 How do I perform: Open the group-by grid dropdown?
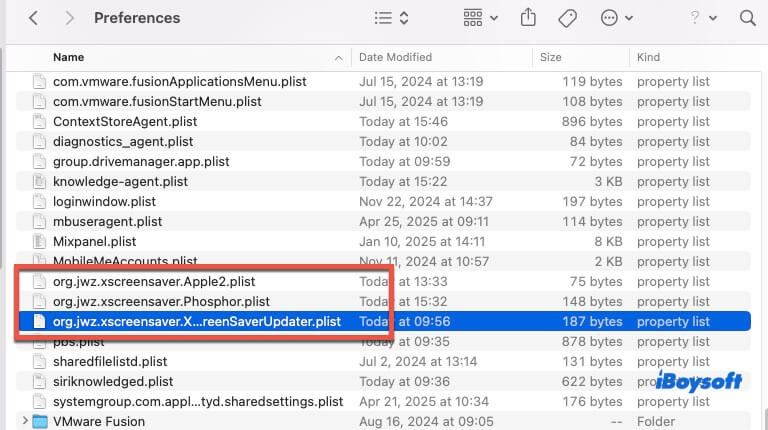point(480,18)
